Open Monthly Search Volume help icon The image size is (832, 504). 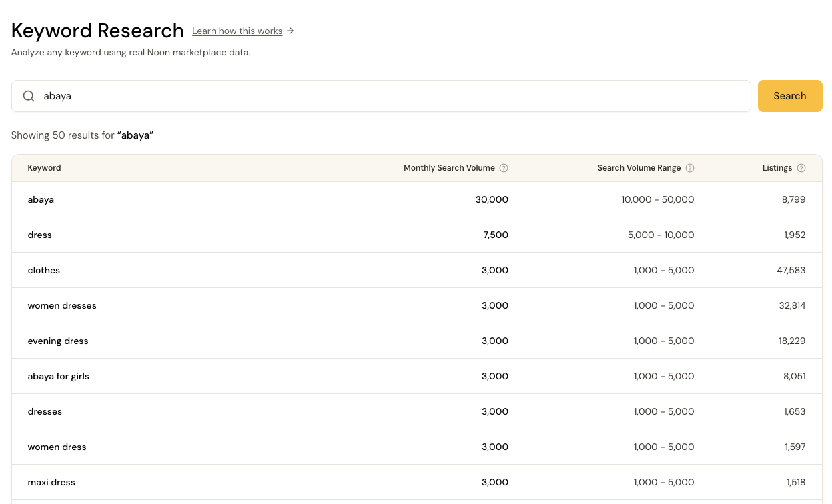point(504,168)
